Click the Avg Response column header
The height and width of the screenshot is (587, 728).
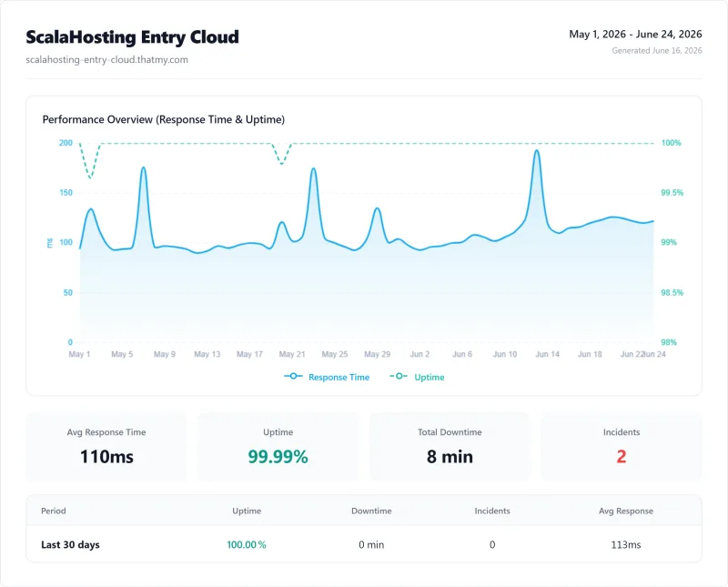[x=626, y=511]
